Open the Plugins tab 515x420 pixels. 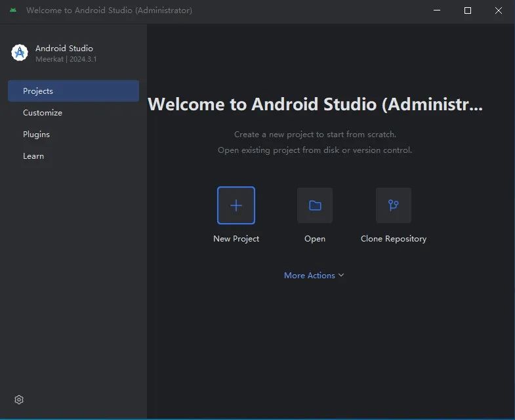click(x=73, y=135)
